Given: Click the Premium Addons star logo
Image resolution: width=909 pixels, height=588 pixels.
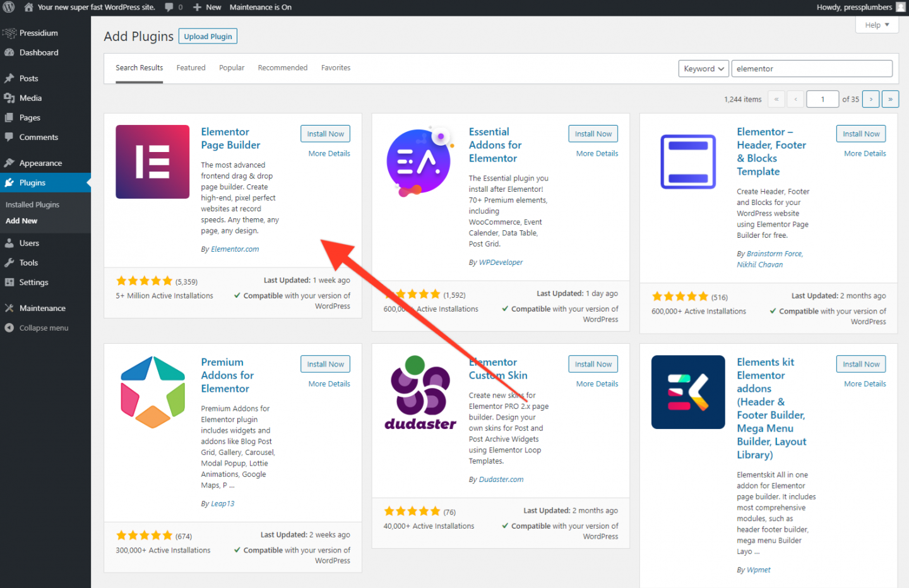Looking at the screenshot, I should click(x=153, y=392).
